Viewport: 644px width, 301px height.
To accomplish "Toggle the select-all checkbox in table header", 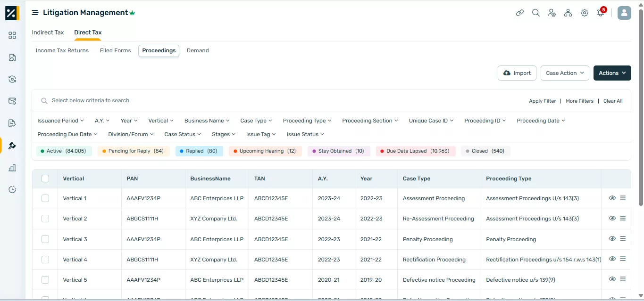I will (45, 179).
